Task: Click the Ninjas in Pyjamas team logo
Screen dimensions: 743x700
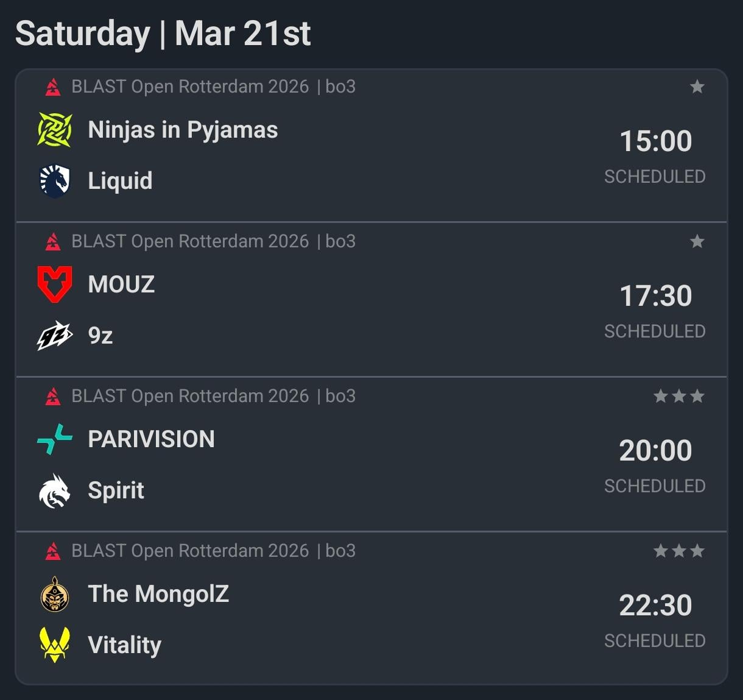Action: point(55,130)
